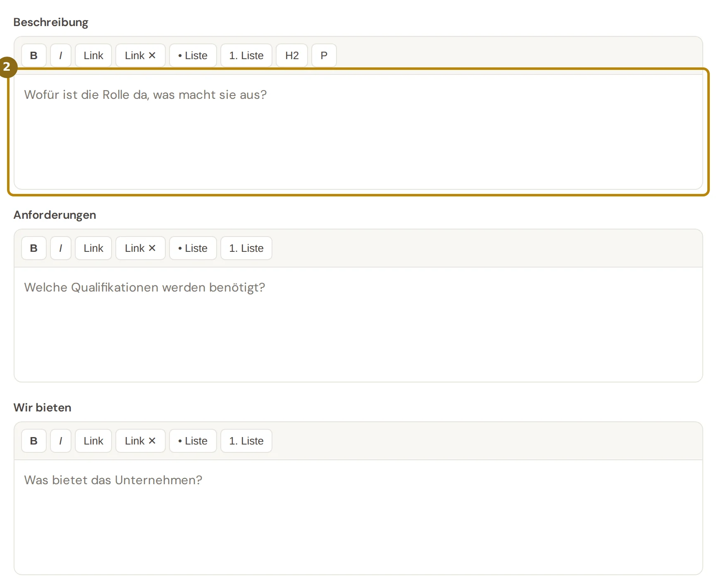This screenshot has width=716, height=588.
Task: Insert a link in the Beschreibung editor
Action: pos(93,55)
